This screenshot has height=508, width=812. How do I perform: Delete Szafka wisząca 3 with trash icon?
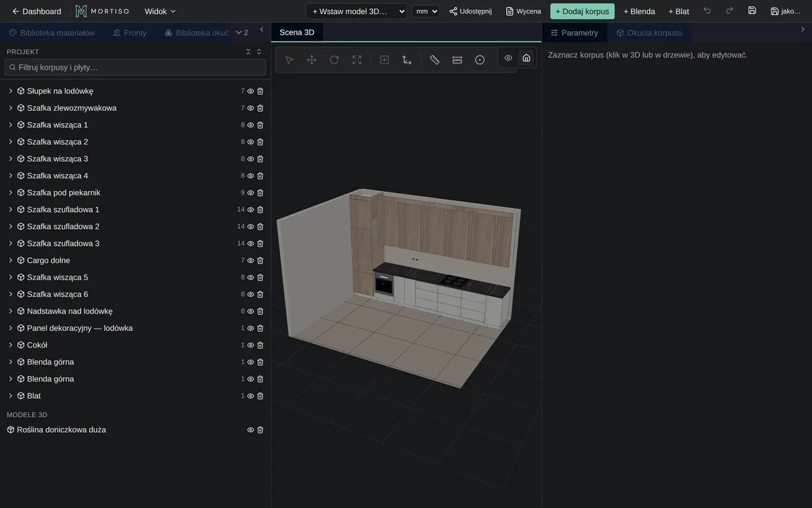tap(261, 158)
